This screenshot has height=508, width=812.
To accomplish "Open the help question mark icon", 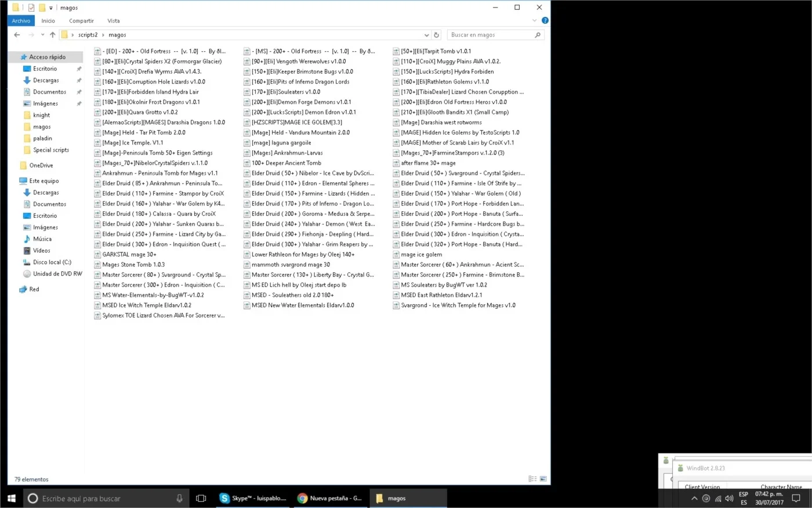I will click(x=545, y=20).
